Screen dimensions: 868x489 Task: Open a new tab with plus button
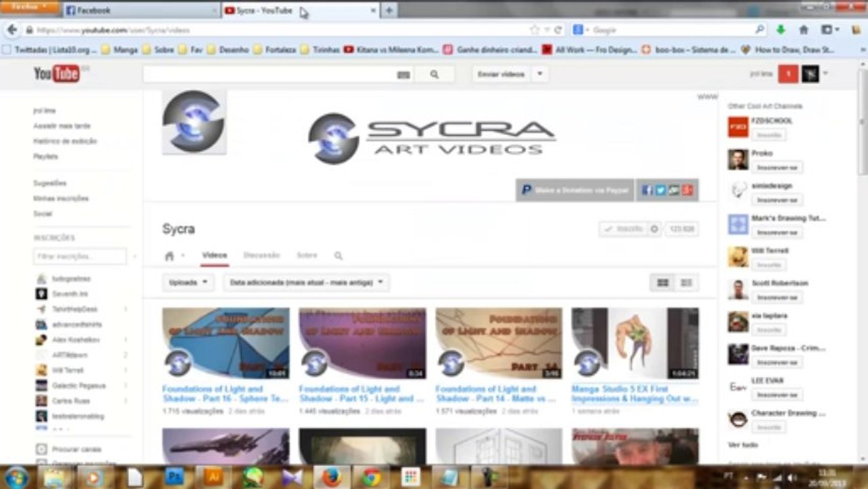389,11
